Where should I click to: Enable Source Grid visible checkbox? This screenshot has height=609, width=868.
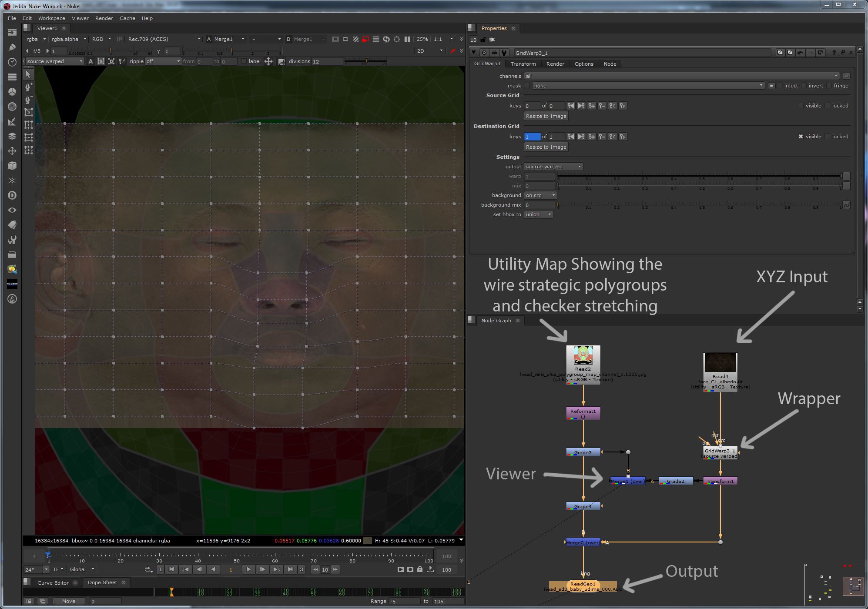(x=801, y=106)
